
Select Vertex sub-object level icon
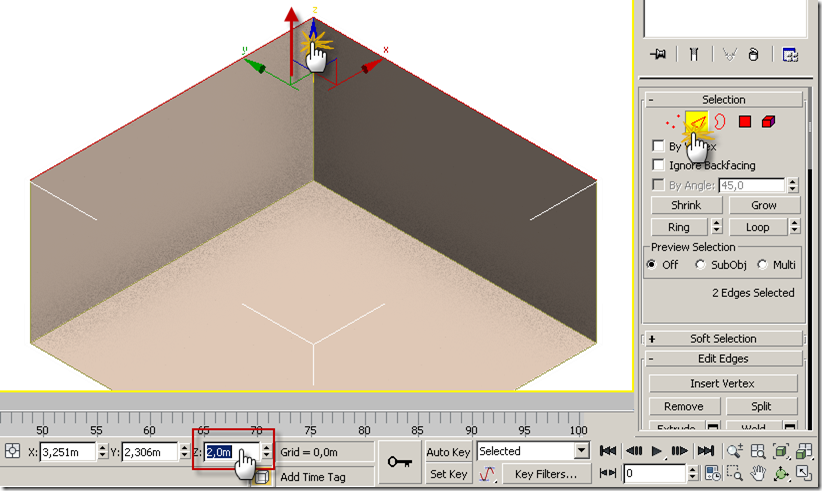[x=673, y=122]
